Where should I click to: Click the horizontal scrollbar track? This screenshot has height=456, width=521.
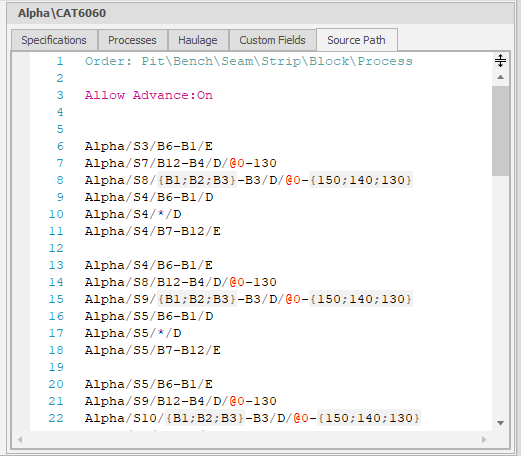point(252,440)
